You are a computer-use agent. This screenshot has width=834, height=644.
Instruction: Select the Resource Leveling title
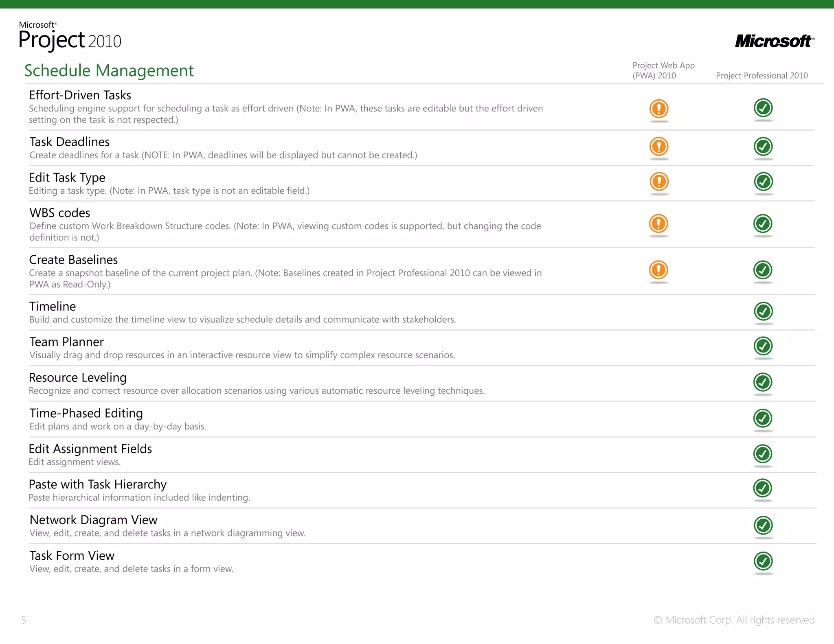tap(78, 378)
